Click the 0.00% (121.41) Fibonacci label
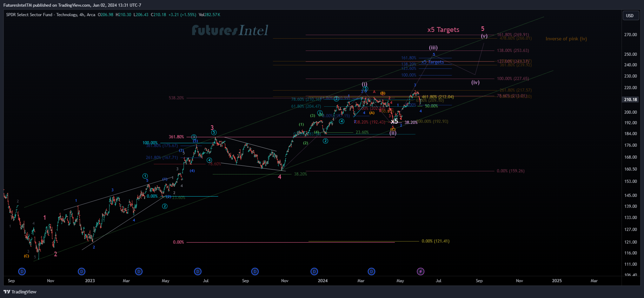This screenshot has width=644, height=298. 436,241
